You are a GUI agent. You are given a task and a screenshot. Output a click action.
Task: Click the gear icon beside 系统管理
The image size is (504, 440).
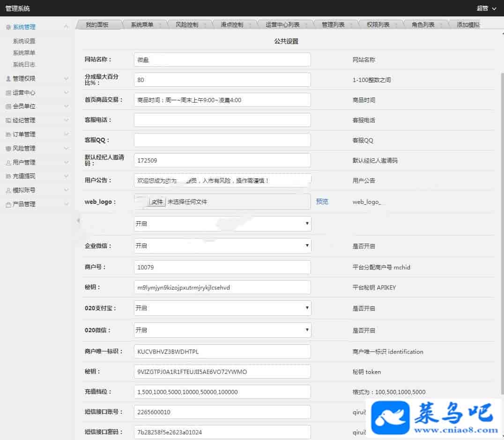pos(8,27)
